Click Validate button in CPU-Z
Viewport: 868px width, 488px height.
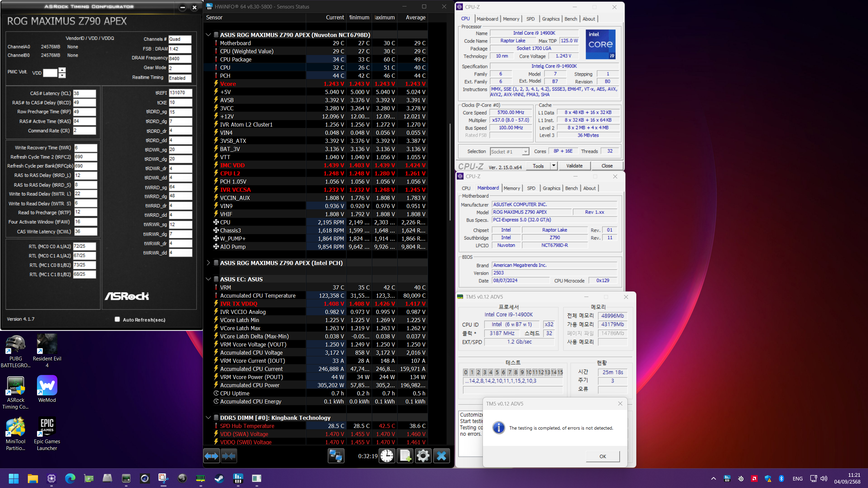574,166
